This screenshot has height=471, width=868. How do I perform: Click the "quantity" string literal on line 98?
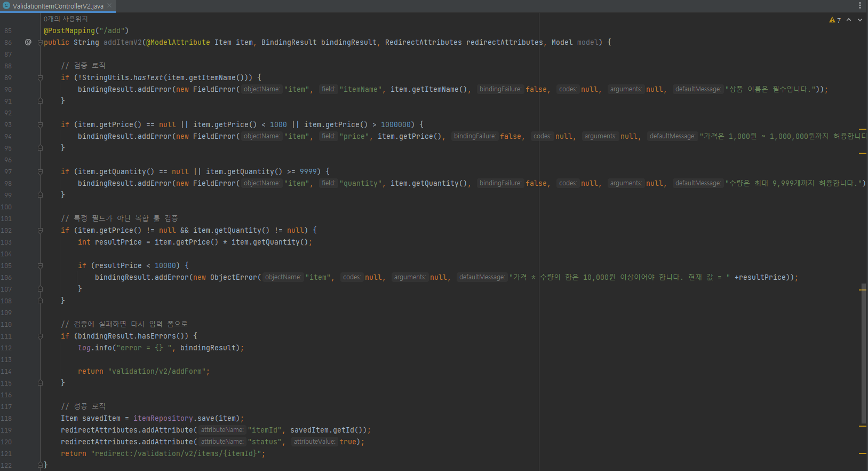point(361,183)
